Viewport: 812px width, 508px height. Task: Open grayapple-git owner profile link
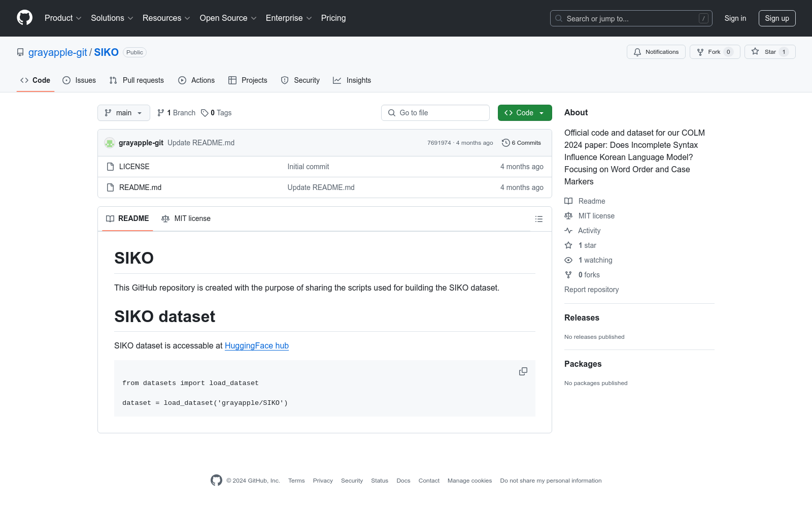[58, 52]
